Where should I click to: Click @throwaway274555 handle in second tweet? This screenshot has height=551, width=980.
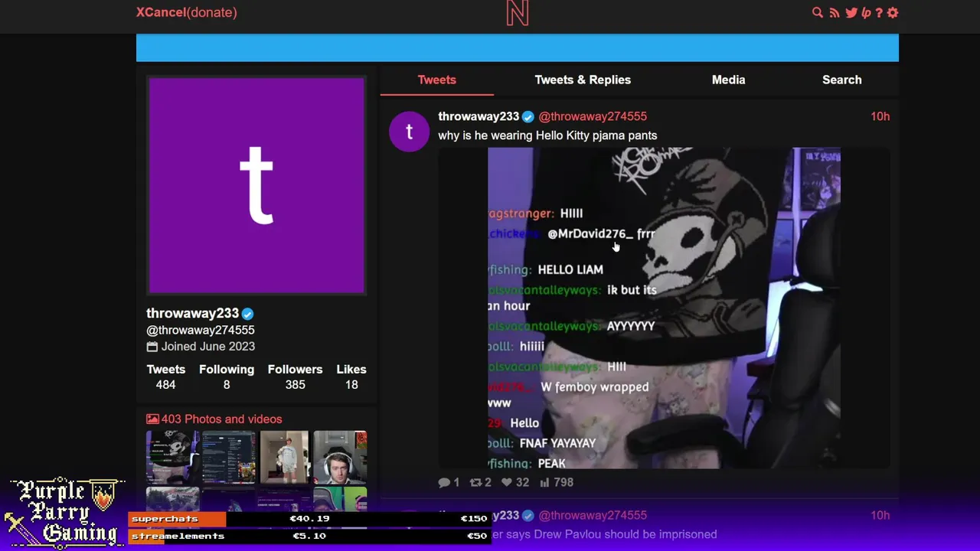coord(593,515)
